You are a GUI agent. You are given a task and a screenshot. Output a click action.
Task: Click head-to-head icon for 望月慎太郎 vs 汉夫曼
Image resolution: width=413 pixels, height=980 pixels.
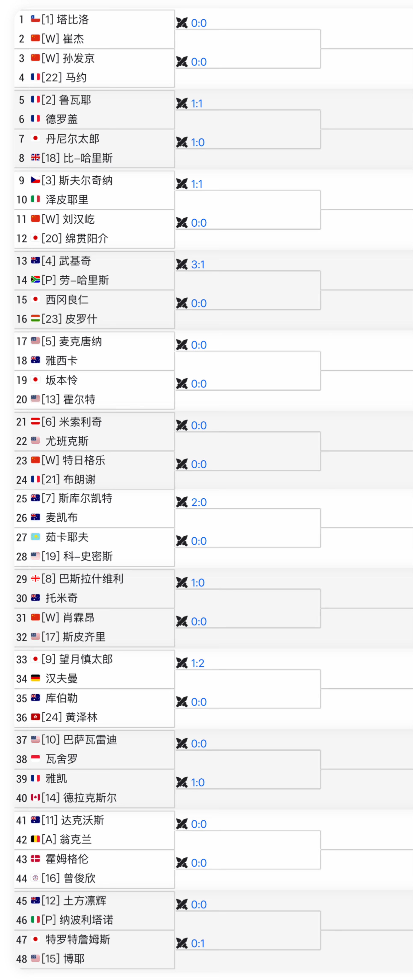pyautogui.click(x=182, y=663)
